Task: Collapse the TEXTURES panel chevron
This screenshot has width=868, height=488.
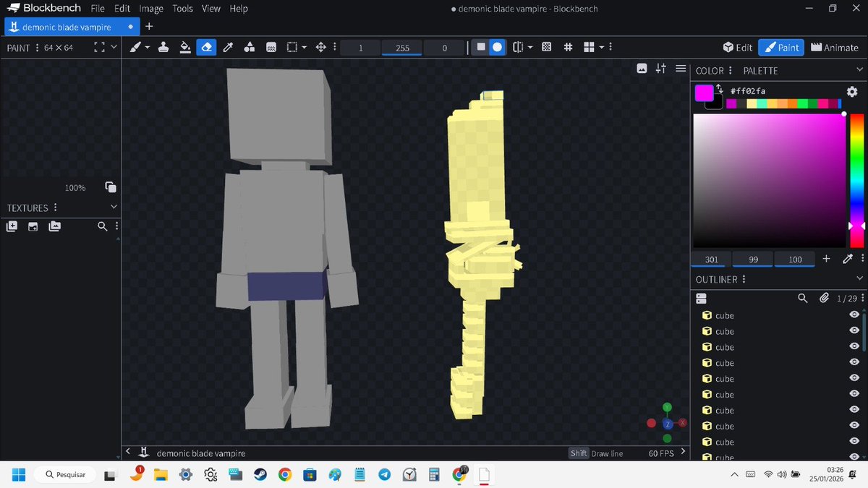Action: [114, 207]
